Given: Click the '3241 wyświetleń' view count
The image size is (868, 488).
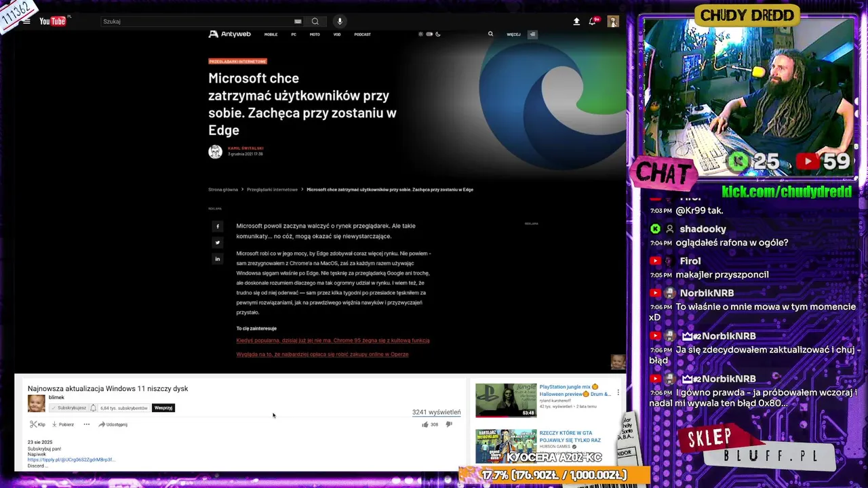Looking at the screenshot, I should point(436,412).
